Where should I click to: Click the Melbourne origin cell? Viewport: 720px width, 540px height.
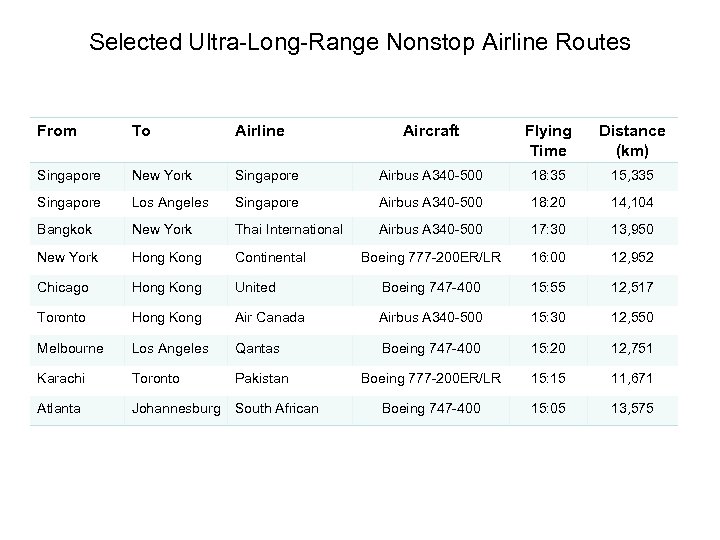[x=70, y=347]
